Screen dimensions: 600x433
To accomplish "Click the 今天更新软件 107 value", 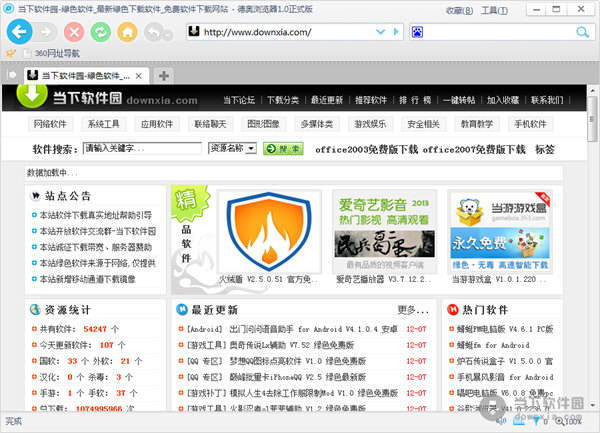I will click(106, 345).
